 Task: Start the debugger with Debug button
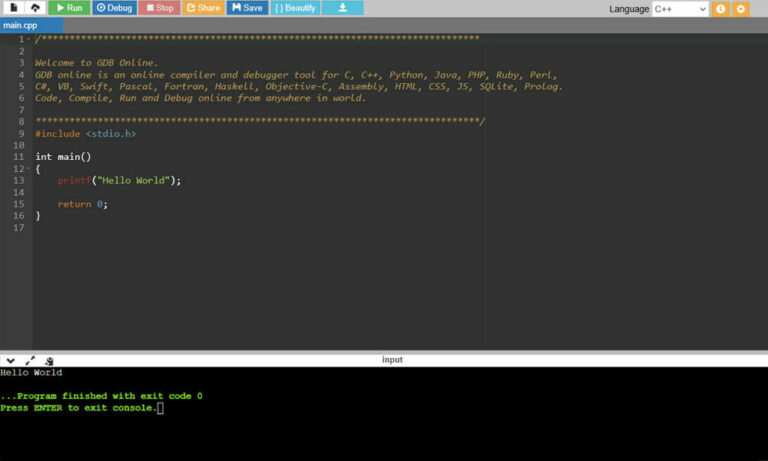(114, 8)
